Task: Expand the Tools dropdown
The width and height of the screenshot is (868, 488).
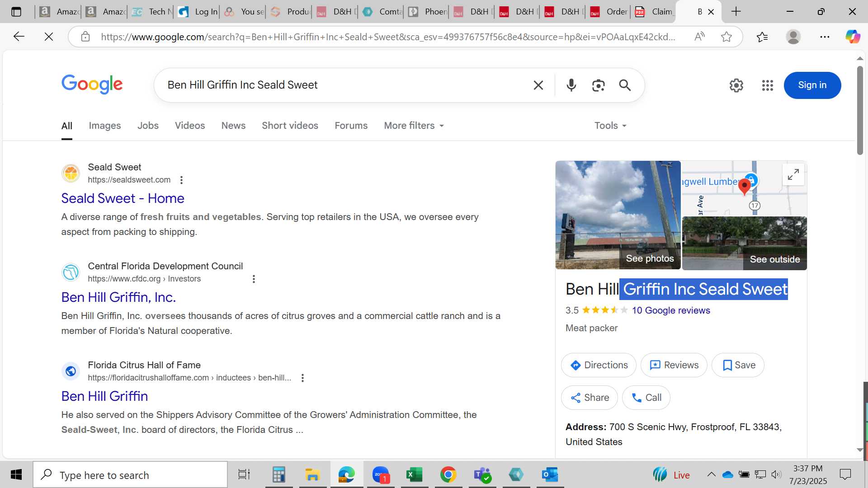Action: [610, 126]
